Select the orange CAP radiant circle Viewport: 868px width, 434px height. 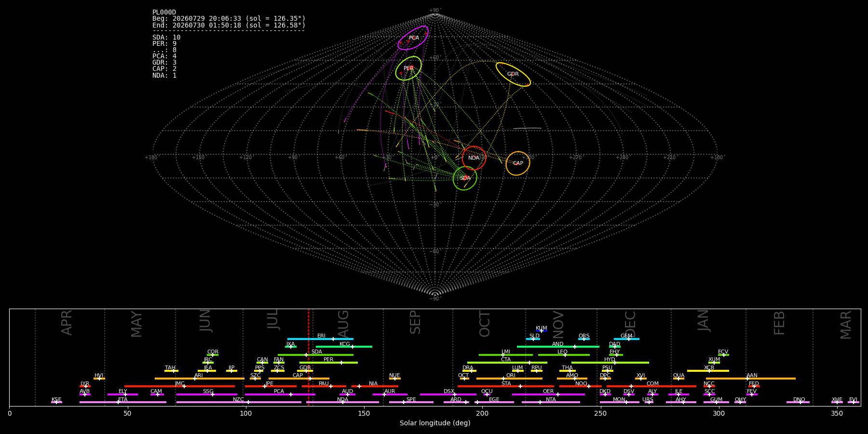[518, 163]
